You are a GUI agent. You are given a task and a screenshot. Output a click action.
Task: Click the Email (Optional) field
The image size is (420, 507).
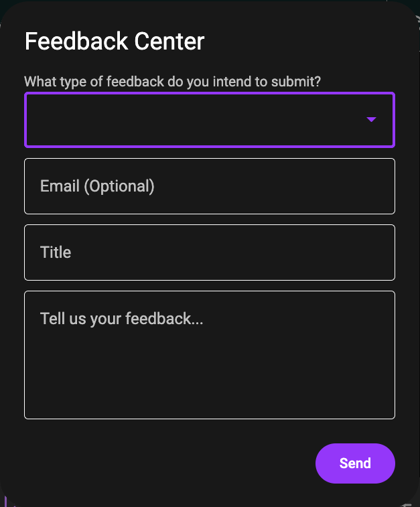[x=209, y=186]
